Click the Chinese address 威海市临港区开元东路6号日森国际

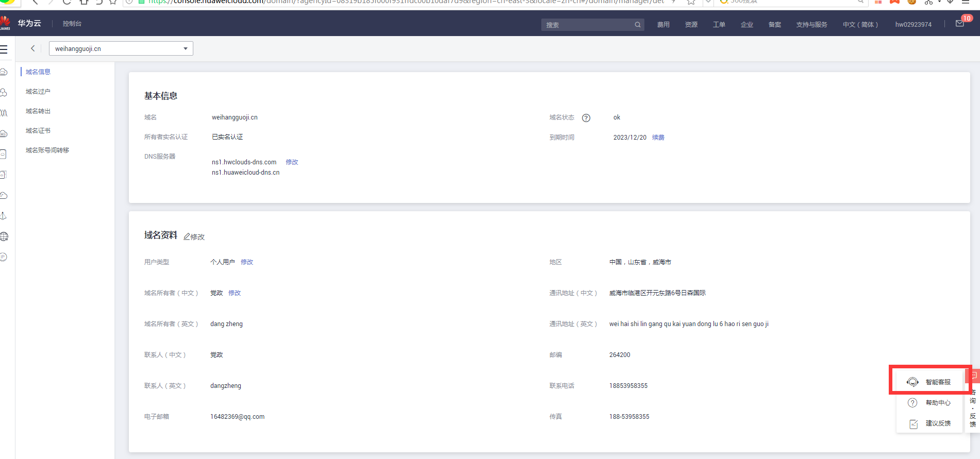(657, 293)
